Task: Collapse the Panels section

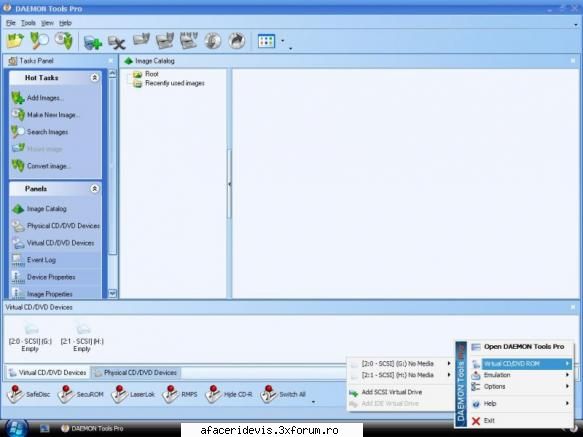Action: (94, 189)
